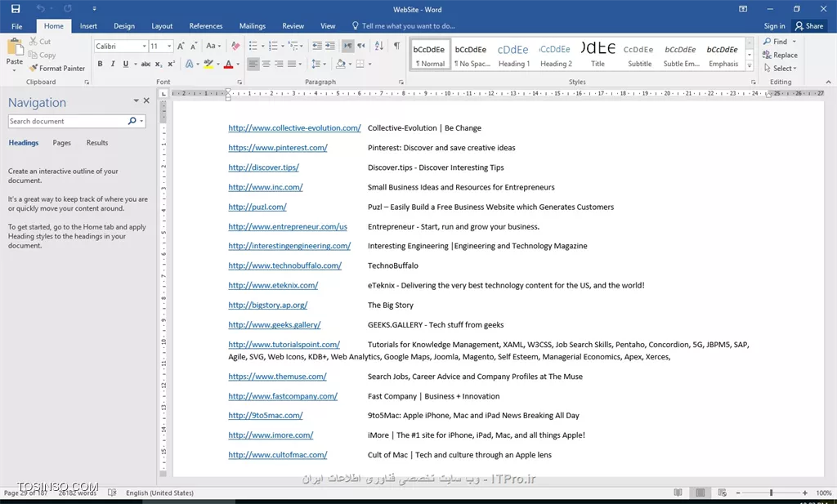Switch to the Insert tab

point(88,26)
